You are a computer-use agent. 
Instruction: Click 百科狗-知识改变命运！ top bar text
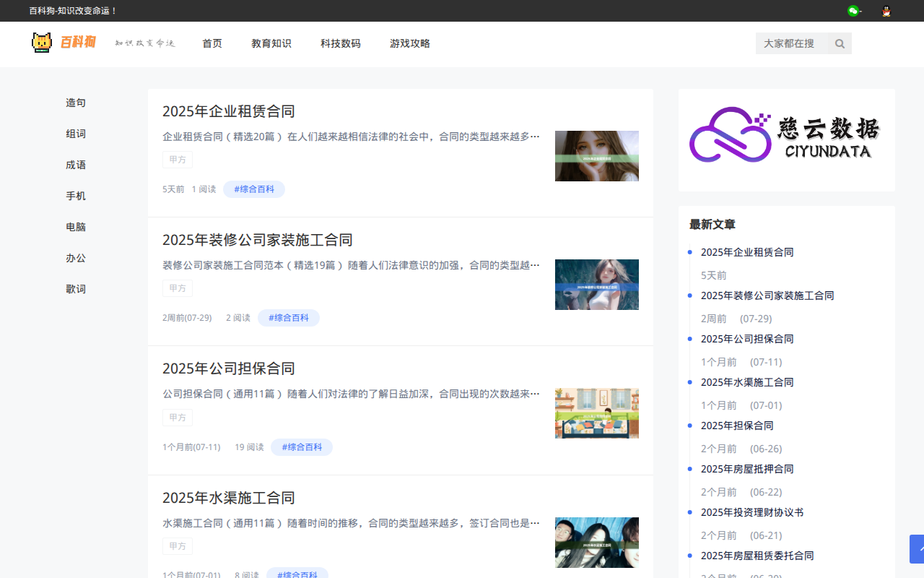(x=73, y=11)
